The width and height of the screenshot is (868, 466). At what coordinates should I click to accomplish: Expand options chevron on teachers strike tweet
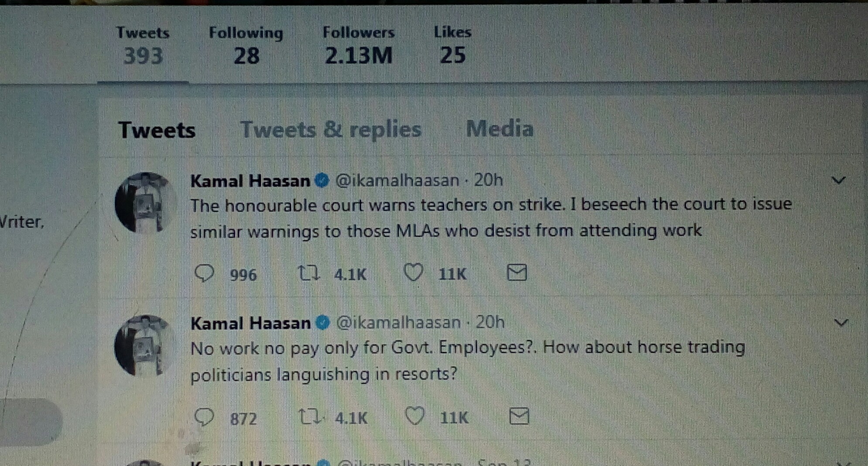[x=838, y=180]
